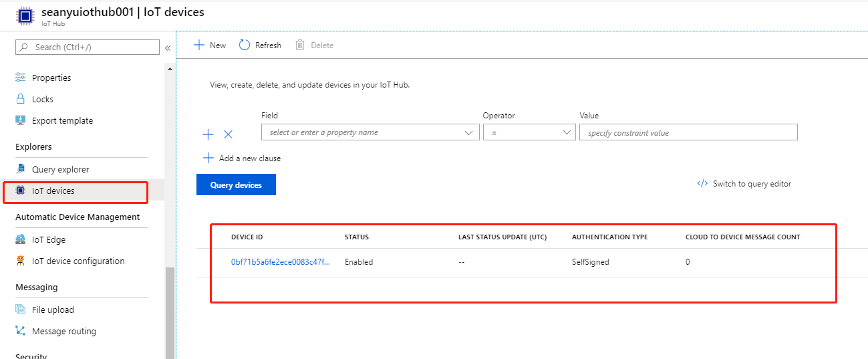Click the Properties sliders icon
Image resolution: width=868 pixels, height=359 pixels.
(21, 78)
